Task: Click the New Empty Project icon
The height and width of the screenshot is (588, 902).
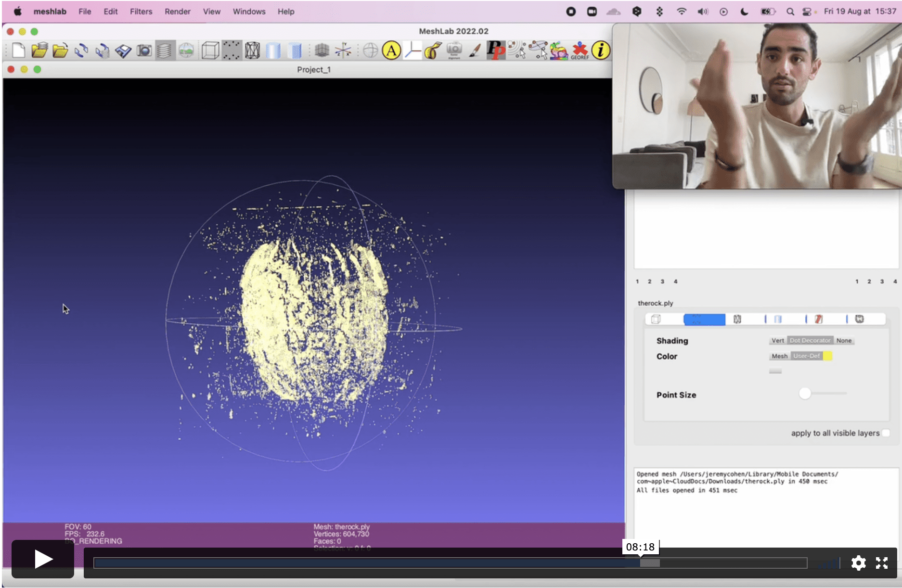Action: (19, 50)
